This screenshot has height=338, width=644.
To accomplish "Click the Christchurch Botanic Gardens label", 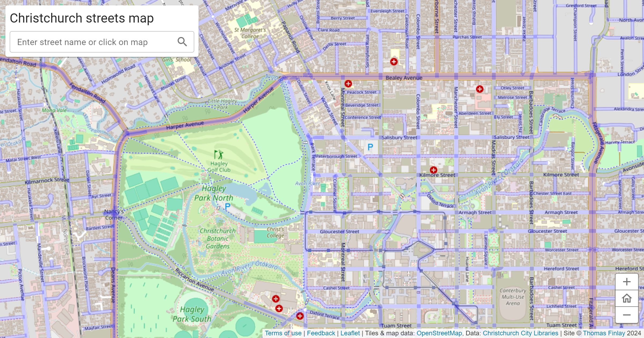I will (x=218, y=238).
